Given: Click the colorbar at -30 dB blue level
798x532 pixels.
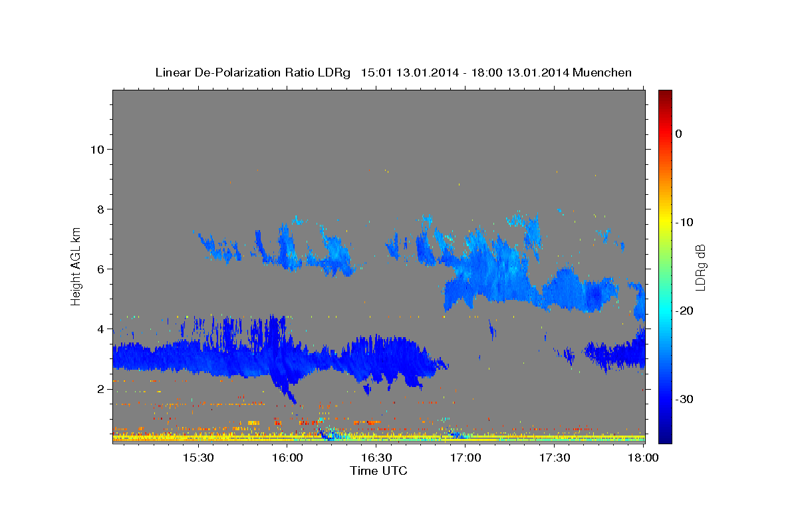Looking at the screenshot, I should point(665,399).
